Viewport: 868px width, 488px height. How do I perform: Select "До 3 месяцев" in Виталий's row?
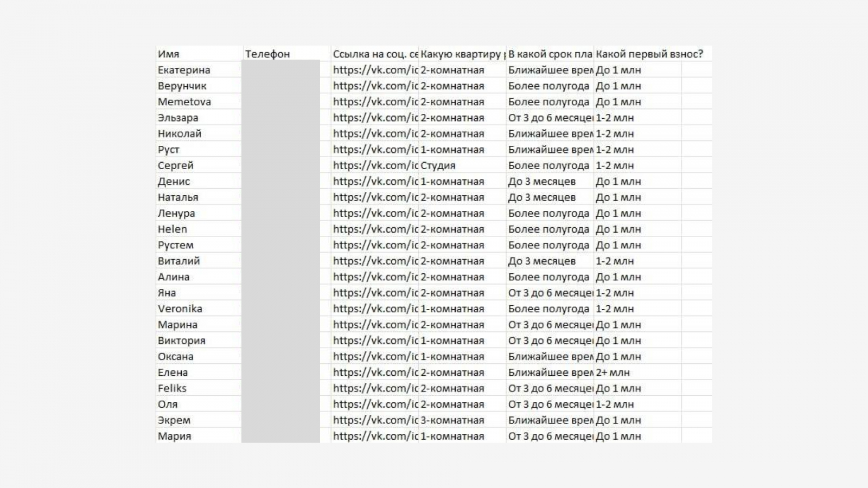pos(542,261)
